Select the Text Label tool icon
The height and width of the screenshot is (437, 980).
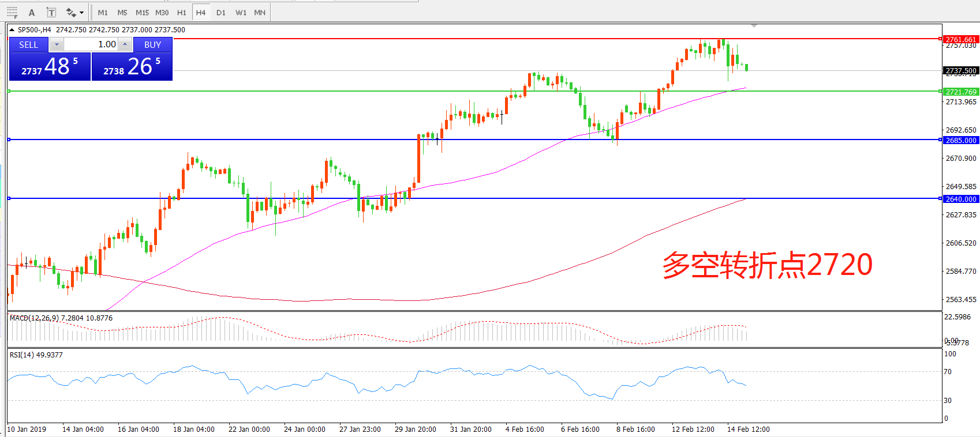(51, 12)
